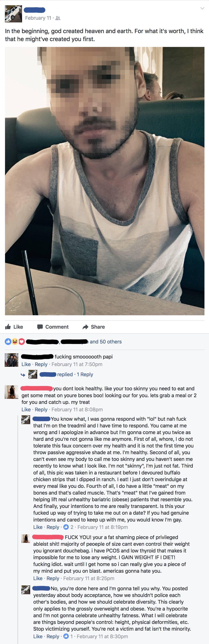Screen dimensions: 209x644
Task: Click the February 11 at 8:08pm timestamp
Action: click(77, 409)
